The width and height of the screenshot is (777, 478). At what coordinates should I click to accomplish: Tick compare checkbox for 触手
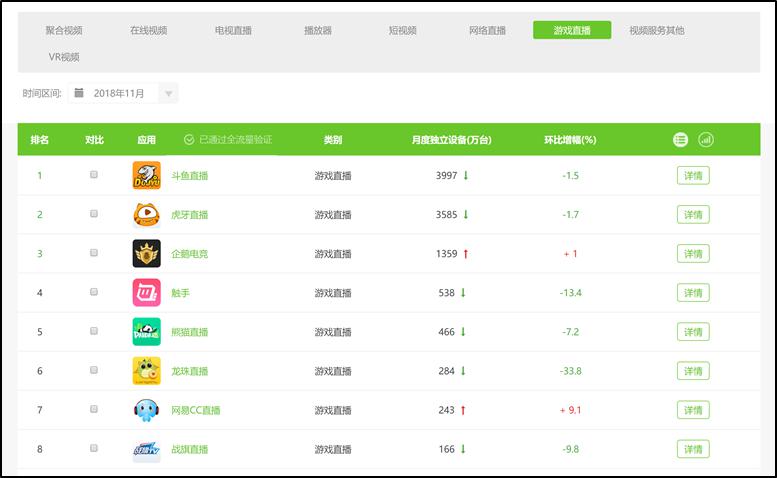[x=94, y=292]
